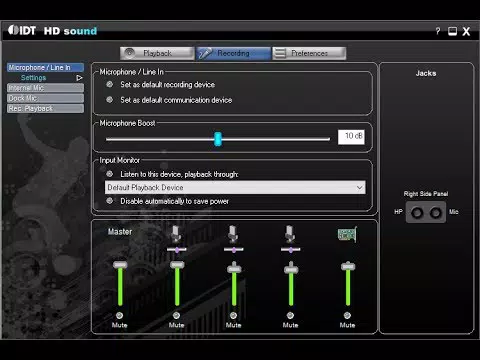Image resolution: width=480 pixels, height=360 pixels.
Task: Switch to the Playback tab
Action: tap(157, 53)
